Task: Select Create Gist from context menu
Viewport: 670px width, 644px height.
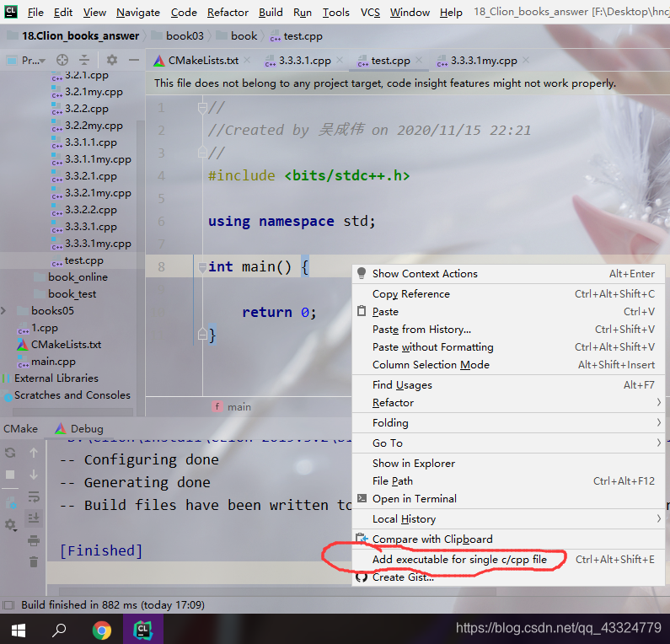Action: (508, 577)
